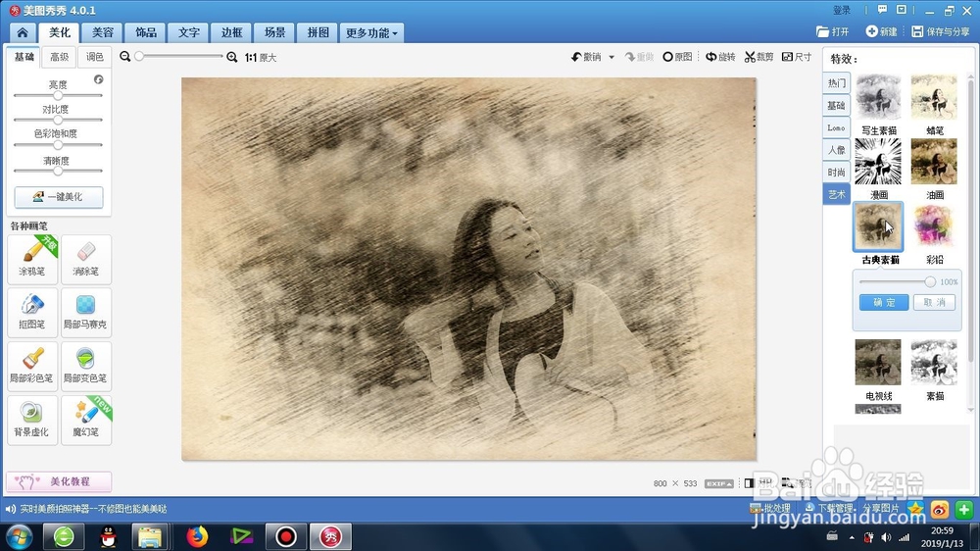
Task: Select the 消除笔 eraser tool
Action: (86, 259)
